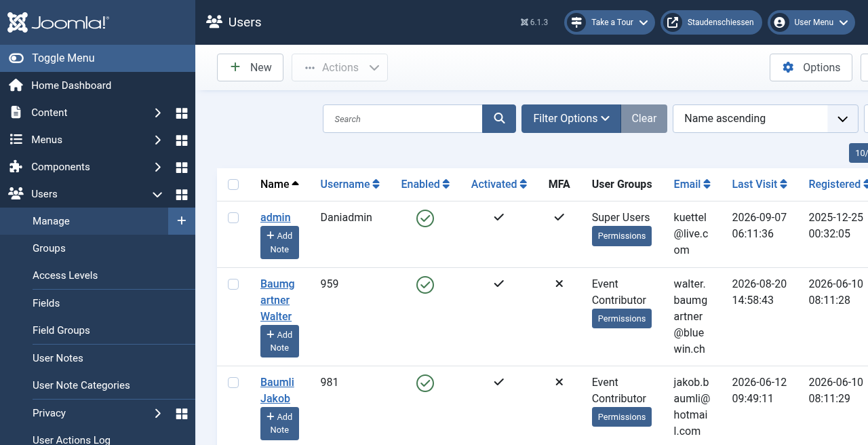Open the Content dashboard grid icon
The width and height of the screenshot is (868, 445).
coord(182,113)
